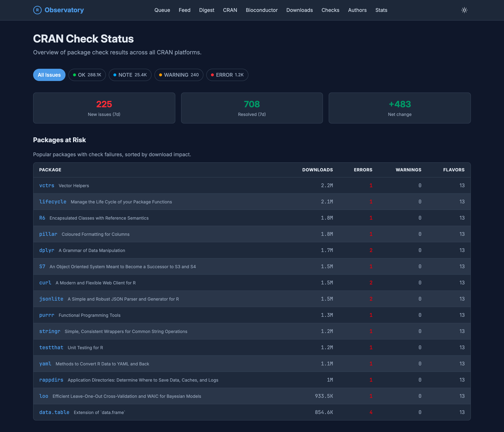The height and width of the screenshot is (432, 504).
Task: Filter by WARNING 240 status
Action: point(179,75)
